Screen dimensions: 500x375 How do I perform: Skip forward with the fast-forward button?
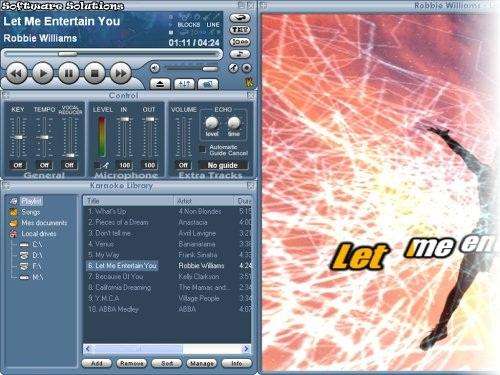121,73
